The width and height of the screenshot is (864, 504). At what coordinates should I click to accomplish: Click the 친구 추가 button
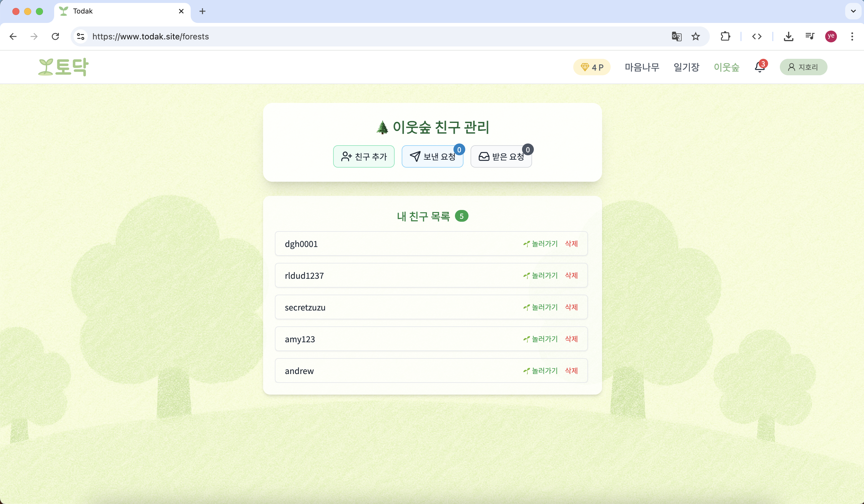coord(364,156)
